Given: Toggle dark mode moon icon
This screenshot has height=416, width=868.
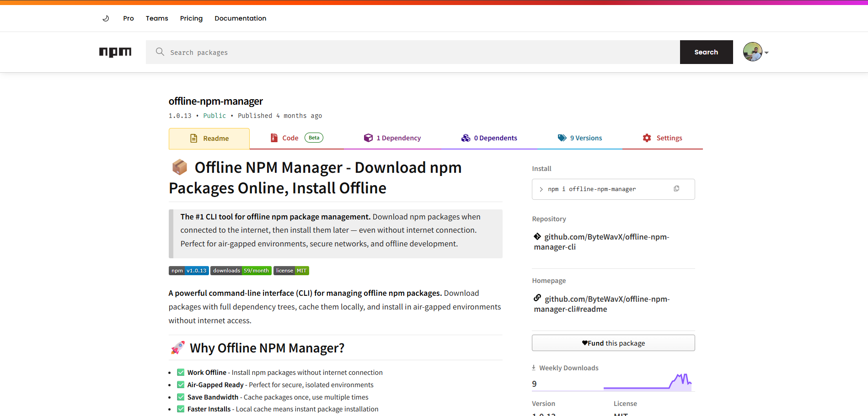Looking at the screenshot, I should 106,18.
